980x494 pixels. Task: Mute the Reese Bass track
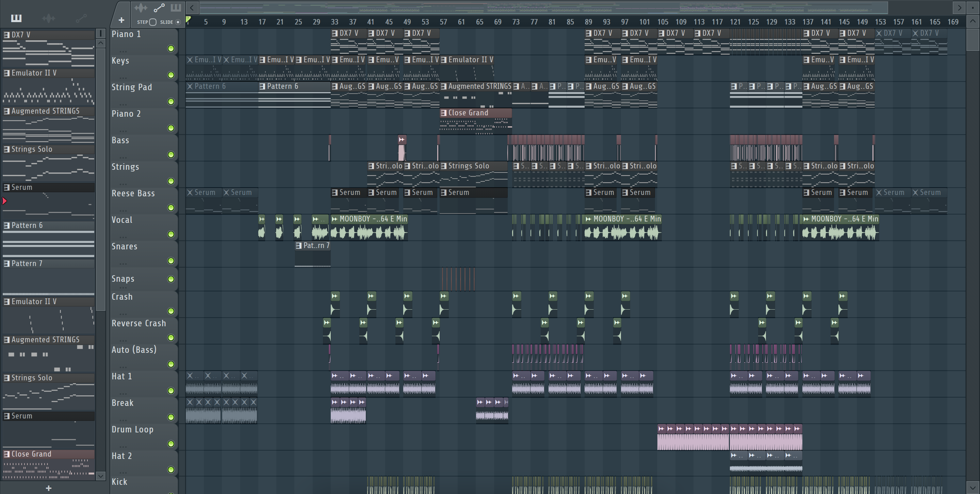[x=171, y=208]
